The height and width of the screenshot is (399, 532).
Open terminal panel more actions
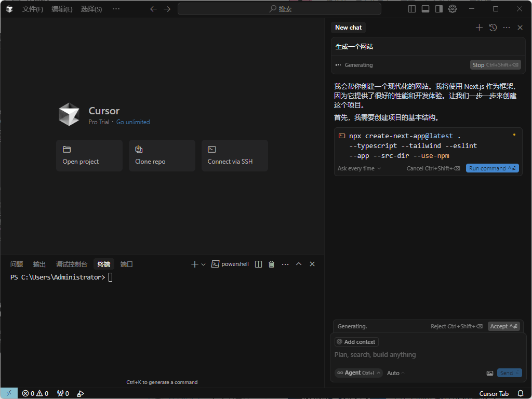pos(285,264)
